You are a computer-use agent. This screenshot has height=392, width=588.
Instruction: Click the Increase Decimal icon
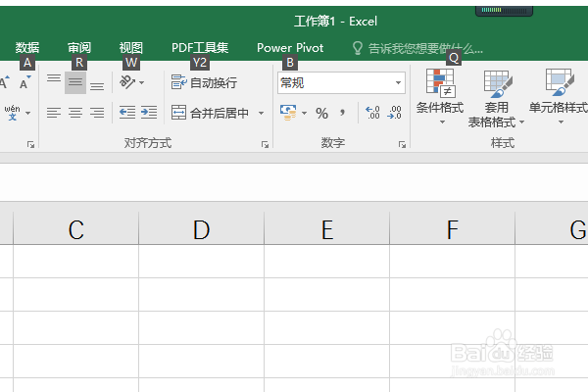coord(372,113)
